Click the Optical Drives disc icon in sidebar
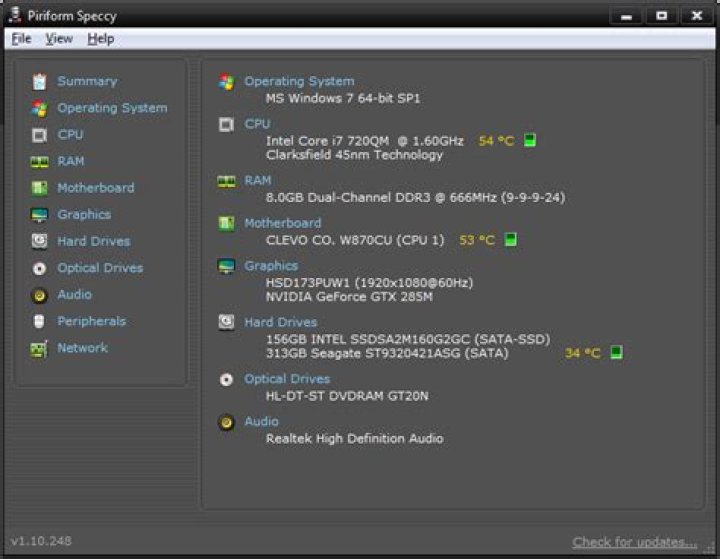720x559 pixels. 39,268
